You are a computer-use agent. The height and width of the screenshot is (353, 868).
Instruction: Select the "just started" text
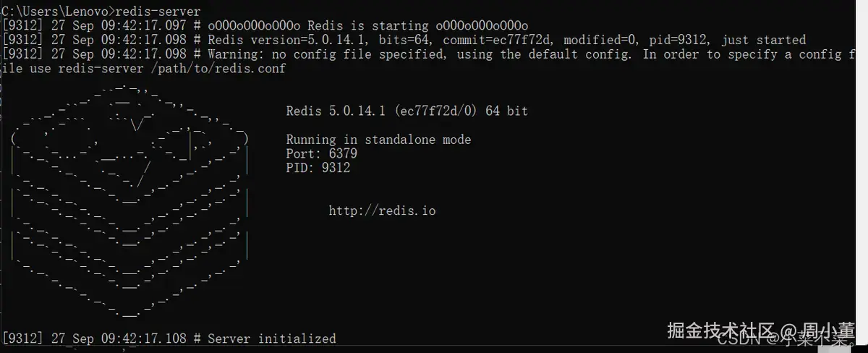[x=763, y=41]
